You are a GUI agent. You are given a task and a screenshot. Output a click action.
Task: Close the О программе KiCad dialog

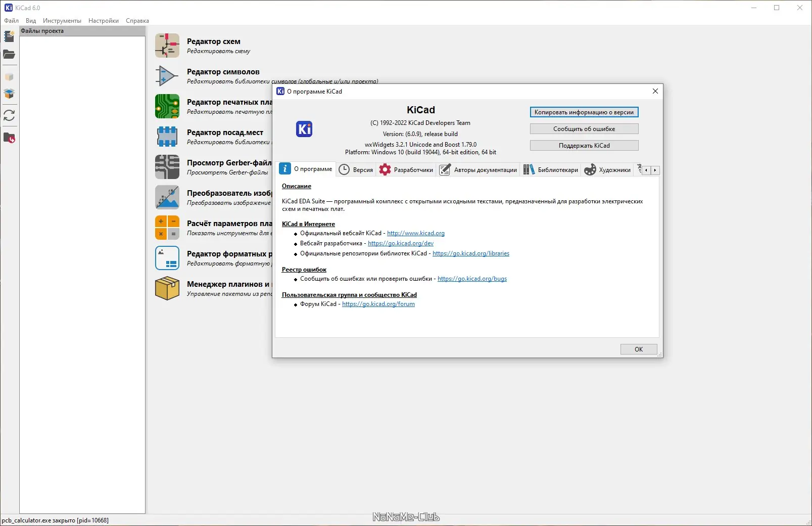point(655,91)
